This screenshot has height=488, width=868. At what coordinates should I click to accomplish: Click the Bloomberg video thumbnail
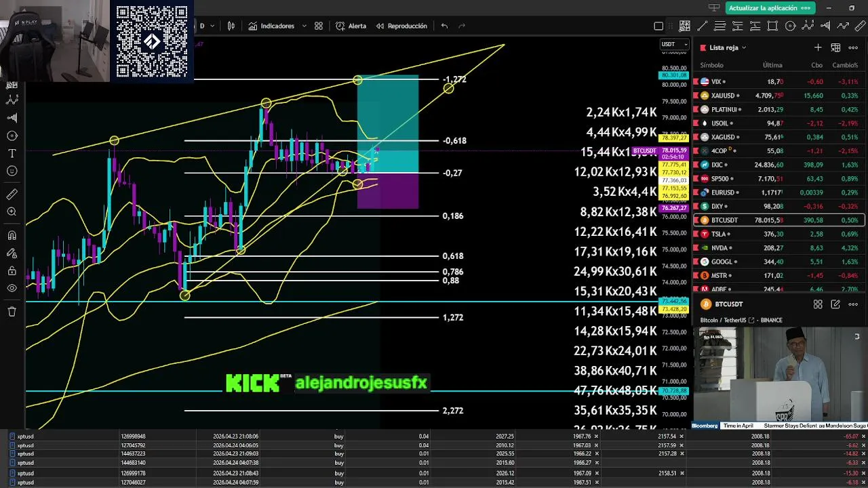tap(780, 378)
